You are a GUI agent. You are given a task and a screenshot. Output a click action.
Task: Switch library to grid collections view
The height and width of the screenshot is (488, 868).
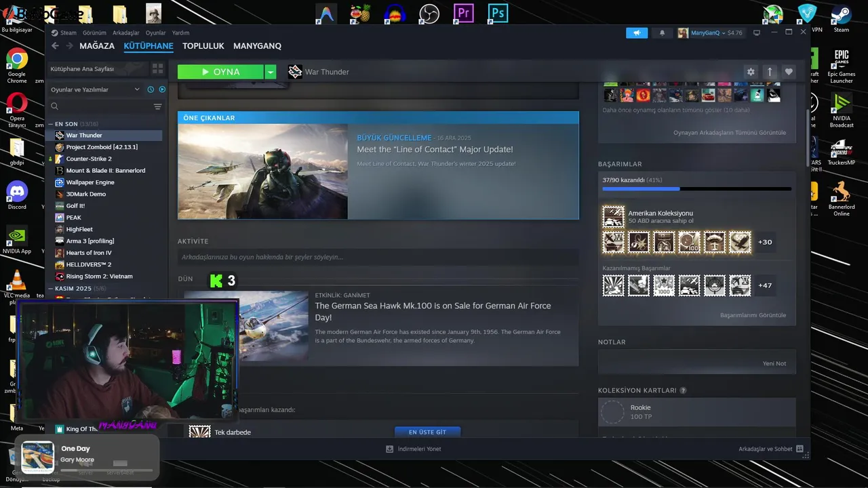(157, 68)
